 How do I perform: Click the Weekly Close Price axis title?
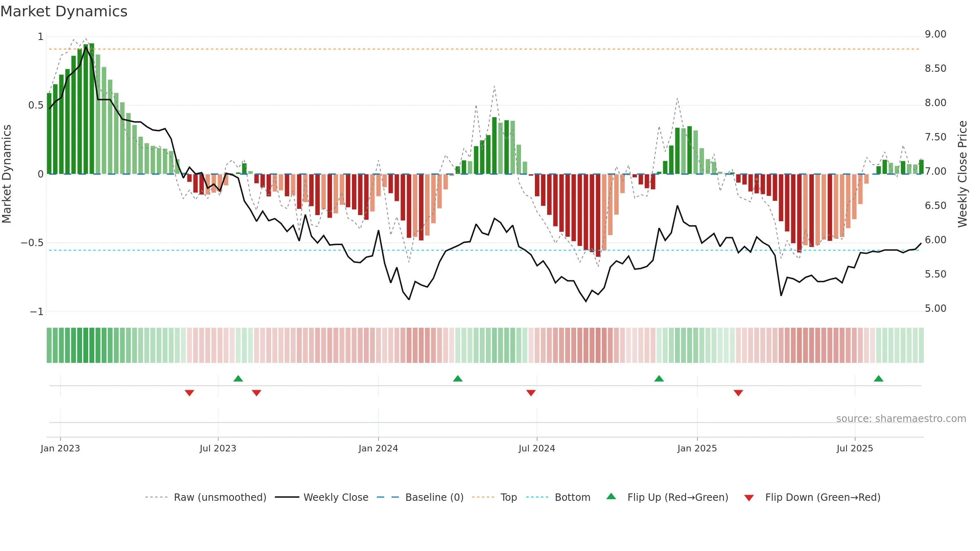click(x=962, y=174)
